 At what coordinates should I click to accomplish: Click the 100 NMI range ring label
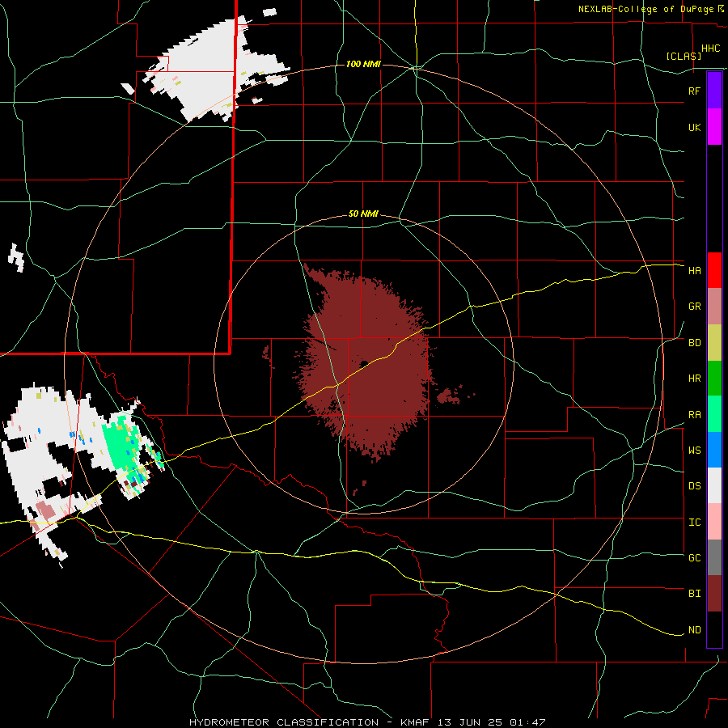[x=363, y=64]
